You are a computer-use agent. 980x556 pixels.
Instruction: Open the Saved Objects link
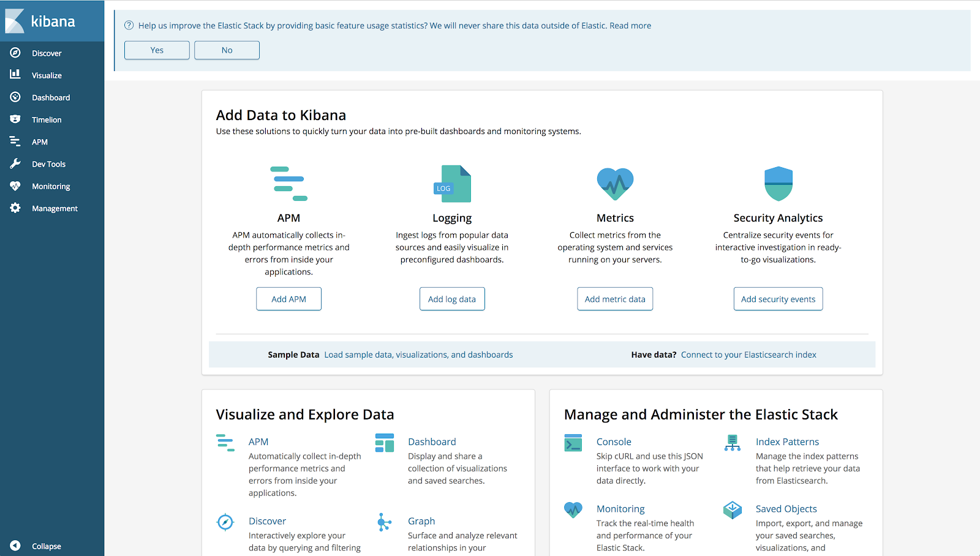click(786, 509)
